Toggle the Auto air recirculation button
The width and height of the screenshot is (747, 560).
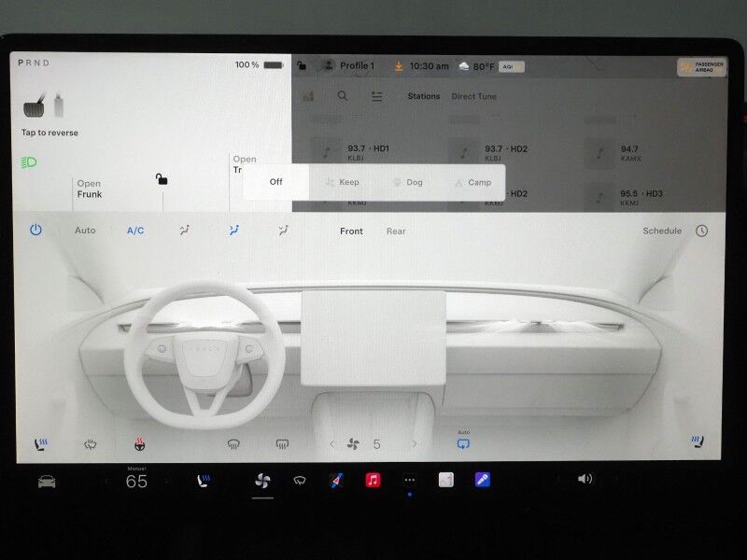463,442
